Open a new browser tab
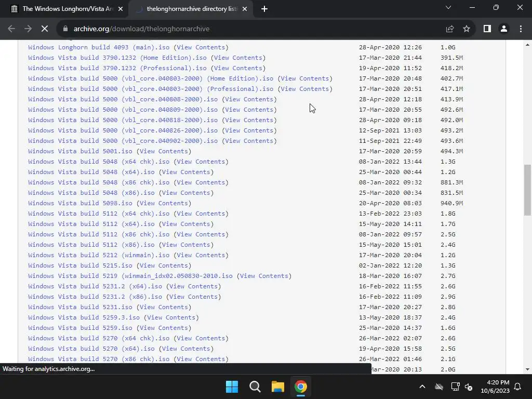 point(264,9)
